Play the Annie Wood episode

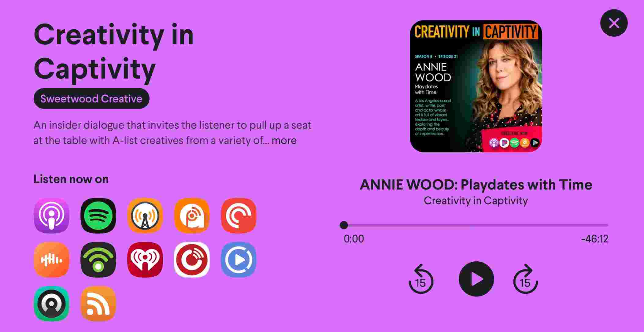point(476,279)
